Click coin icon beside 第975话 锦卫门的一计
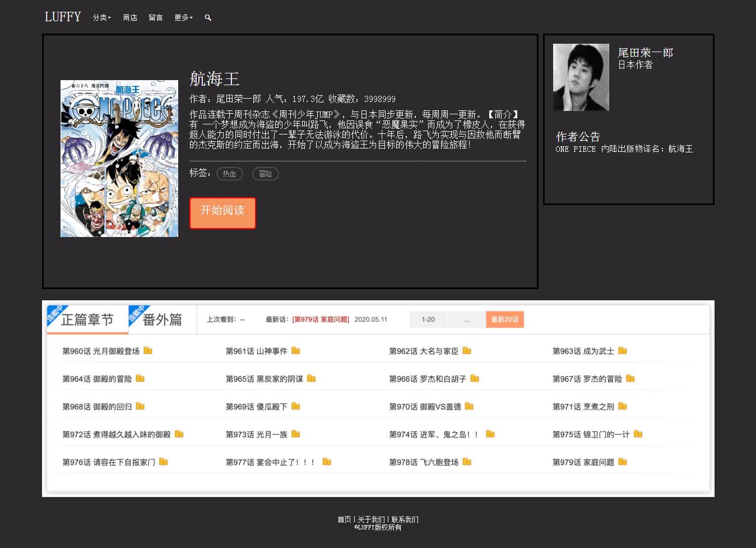The height and width of the screenshot is (548, 756). [x=638, y=434]
